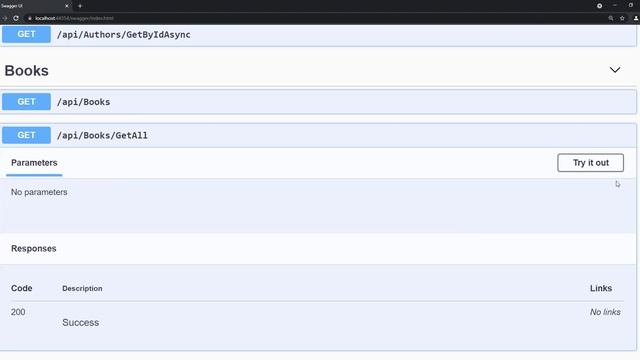Click the 'No links' text

tap(605, 312)
